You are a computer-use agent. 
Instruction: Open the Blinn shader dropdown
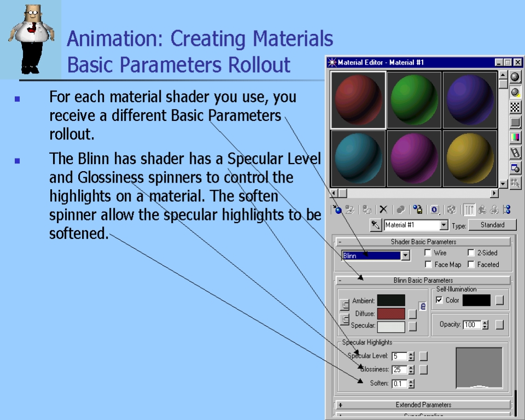(405, 255)
